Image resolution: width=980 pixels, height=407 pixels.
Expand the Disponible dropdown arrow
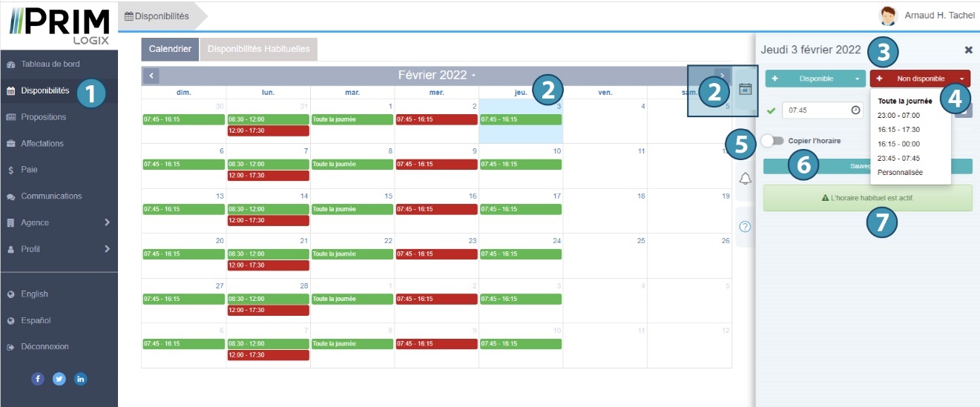click(858, 79)
